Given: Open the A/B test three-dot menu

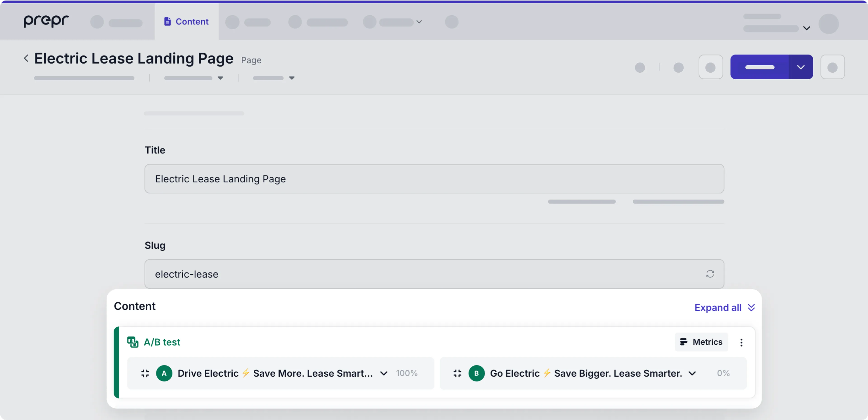Looking at the screenshot, I should [741, 342].
